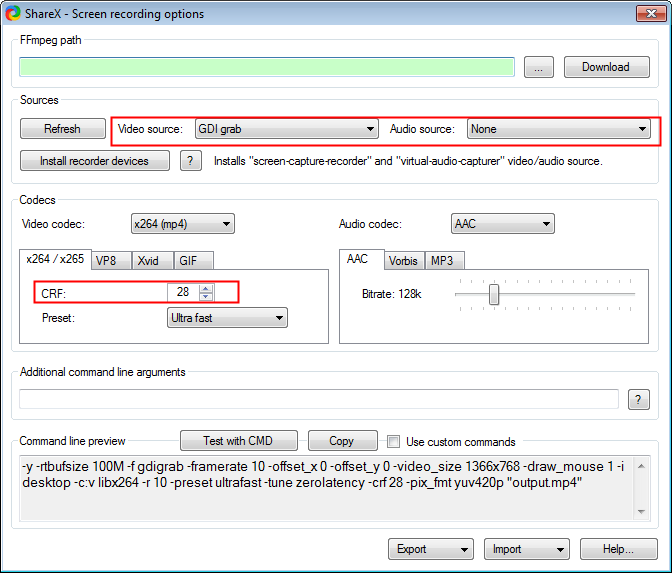Switch to the GIF tab
The image size is (672, 573).
point(193,261)
